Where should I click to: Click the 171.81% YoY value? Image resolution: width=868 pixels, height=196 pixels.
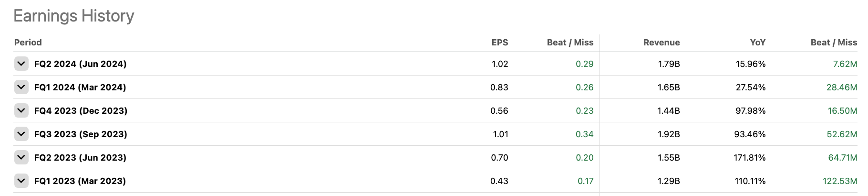[749, 158]
